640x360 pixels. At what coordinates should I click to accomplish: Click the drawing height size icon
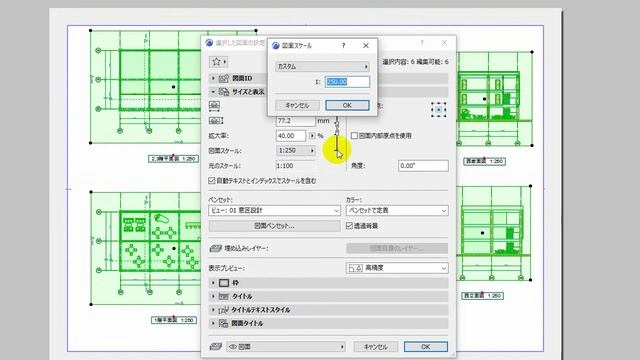pyautogui.click(x=216, y=120)
